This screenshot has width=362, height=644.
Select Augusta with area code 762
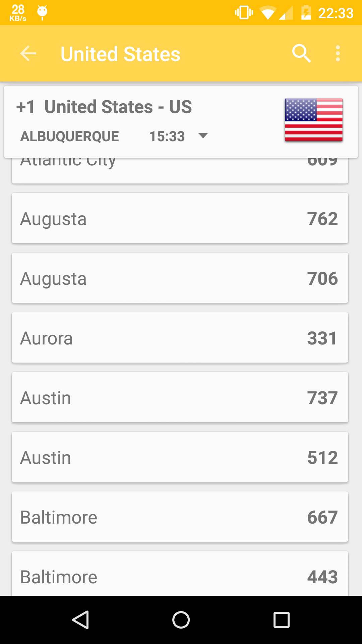point(180,218)
